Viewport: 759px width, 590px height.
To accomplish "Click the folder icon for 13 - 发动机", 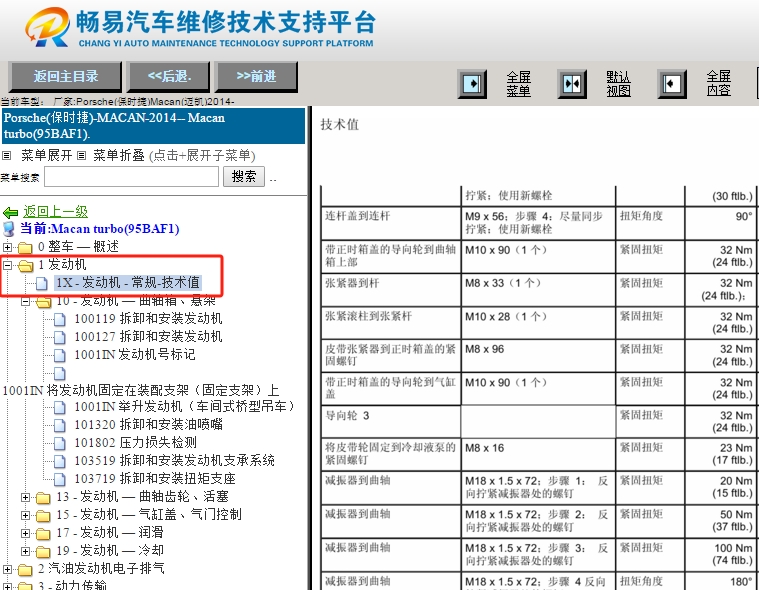I will pos(43,498).
